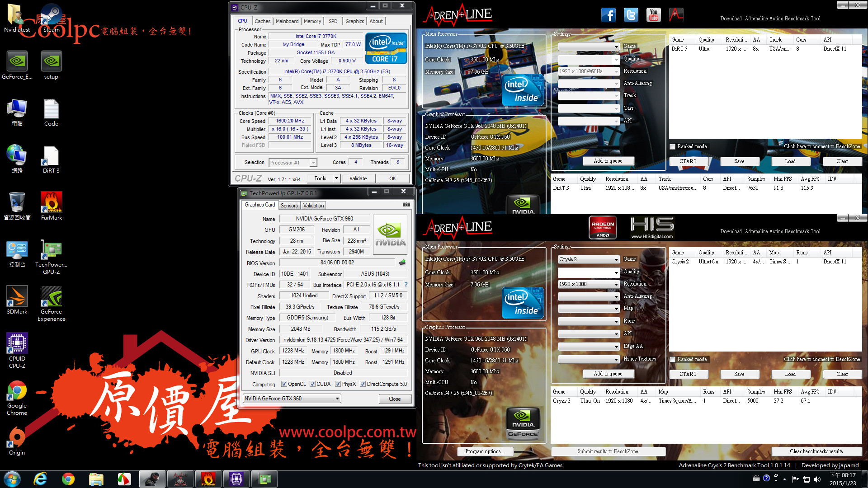Open the Origin desktop icon
The width and height of the screenshot is (868, 488).
(17, 441)
